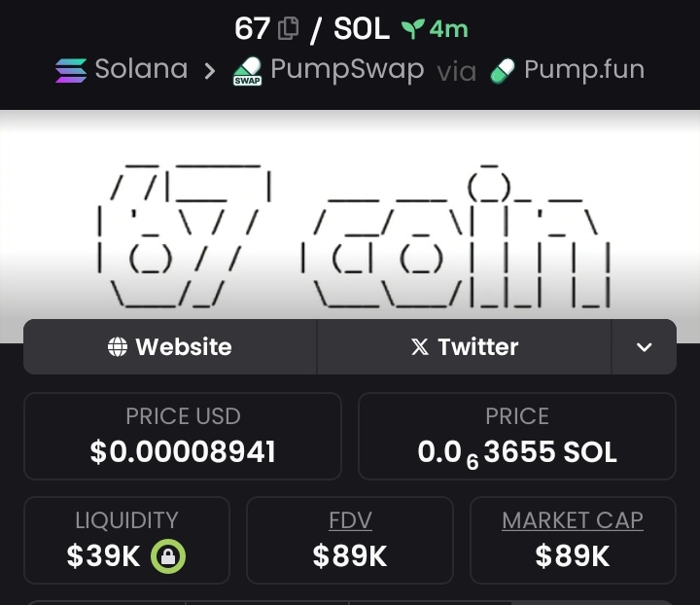Click the breadcrumb arrow after Solana
700x605 pixels.
pyautogui.click(x=209, y=71)
